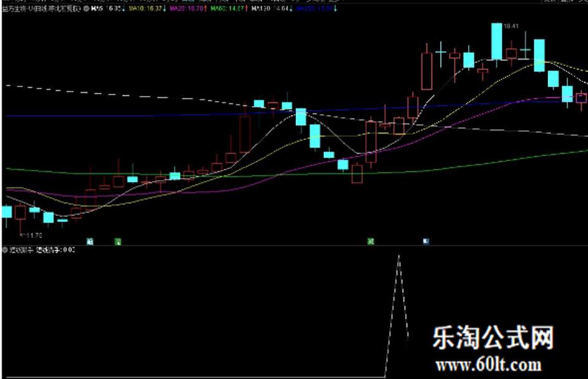Click the blue event marker under the chart

coord(426,241)
